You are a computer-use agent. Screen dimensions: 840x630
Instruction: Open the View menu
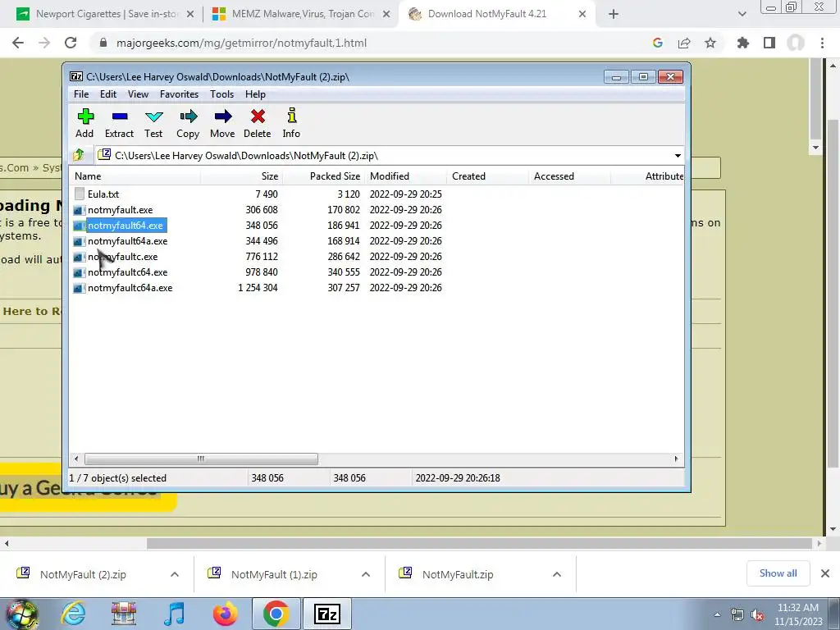point(138,94)
